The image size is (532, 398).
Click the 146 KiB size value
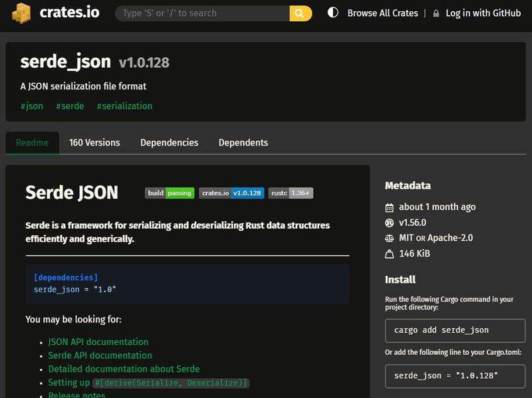414,254
